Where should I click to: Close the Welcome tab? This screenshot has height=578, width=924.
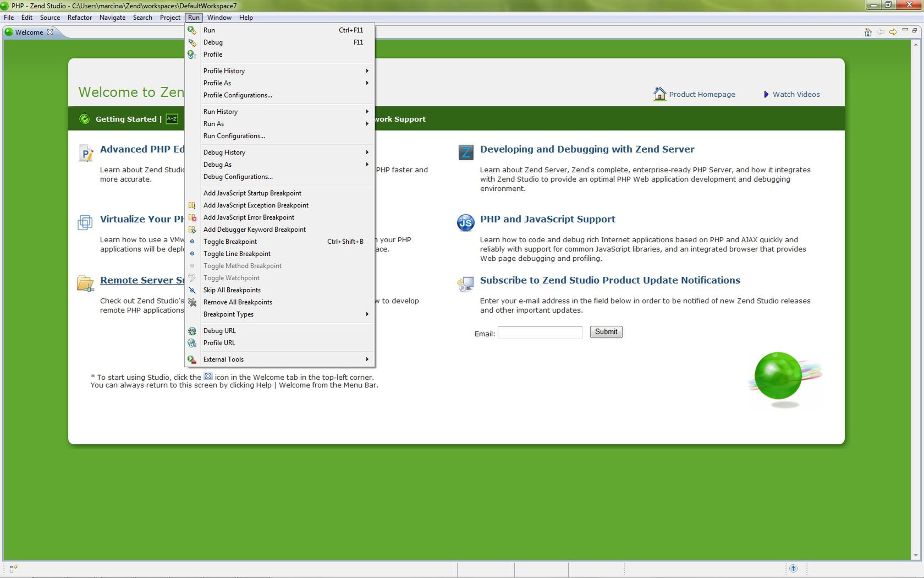(x=50, y=32)
